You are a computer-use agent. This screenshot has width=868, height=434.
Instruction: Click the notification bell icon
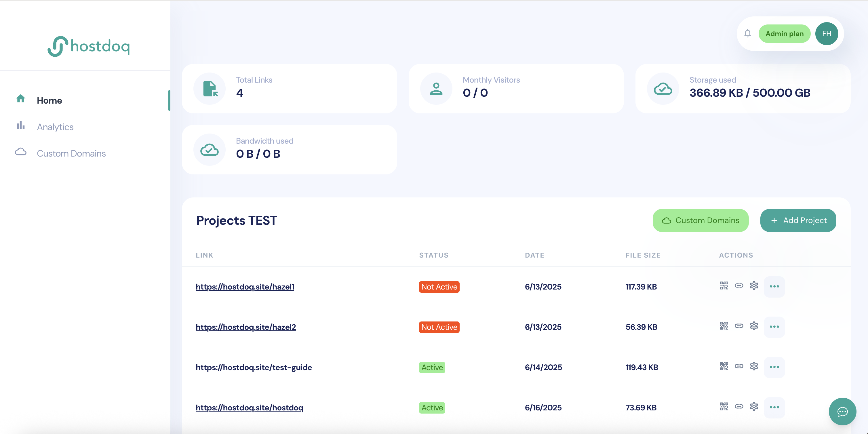pyautogui.click(x=747, y=33)
